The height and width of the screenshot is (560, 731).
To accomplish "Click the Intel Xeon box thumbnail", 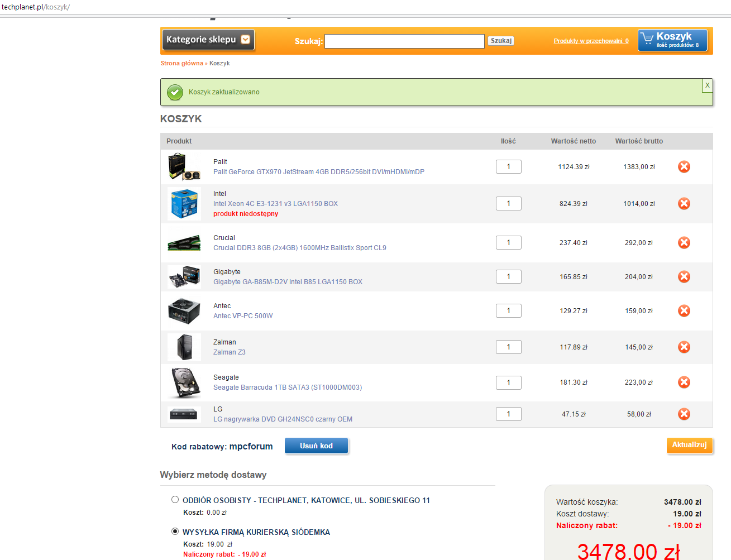I will (184, 204).
